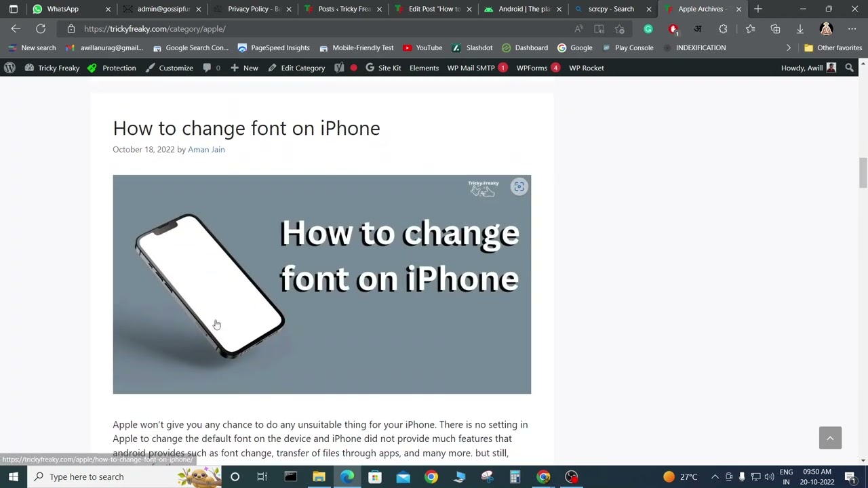Open Elements in the admin bar

click(424, 68)
